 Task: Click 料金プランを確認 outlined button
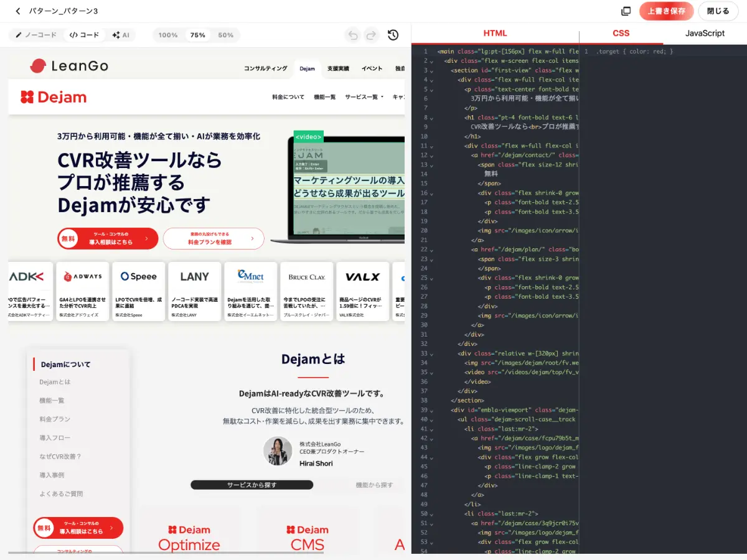tap(214, 238)
